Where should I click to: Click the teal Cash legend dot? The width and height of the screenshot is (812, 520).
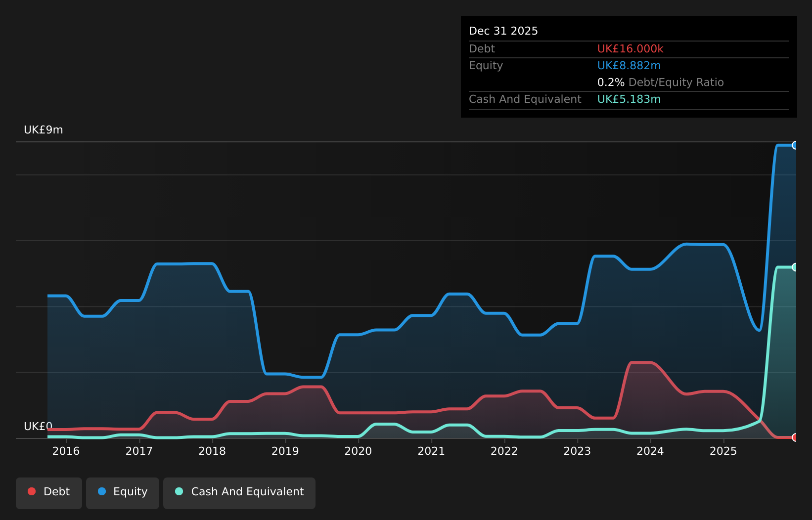(179, 491)
